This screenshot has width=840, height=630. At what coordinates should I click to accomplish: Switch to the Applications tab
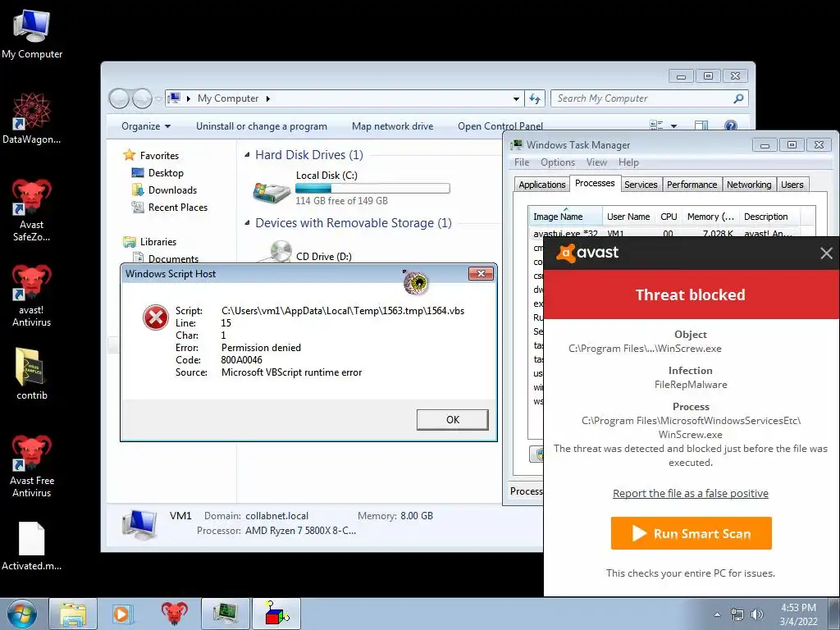(x=541, y=185)
